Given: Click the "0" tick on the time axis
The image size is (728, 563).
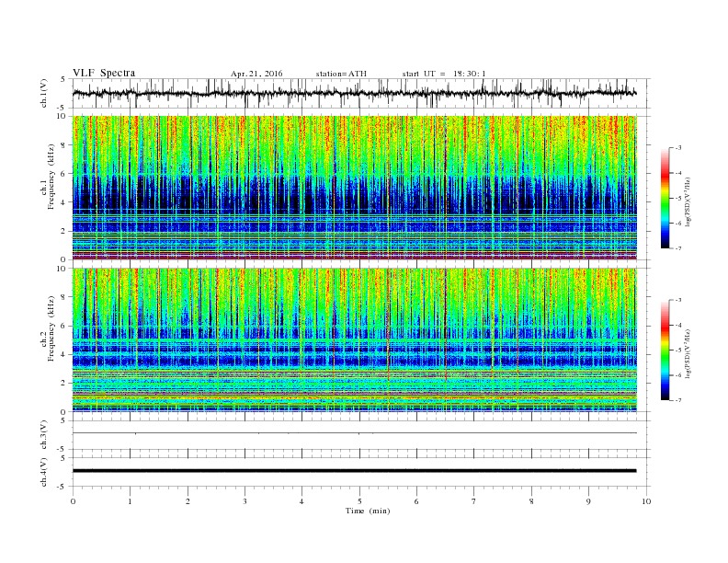Looking at the screenshot, I should (73, 501).
